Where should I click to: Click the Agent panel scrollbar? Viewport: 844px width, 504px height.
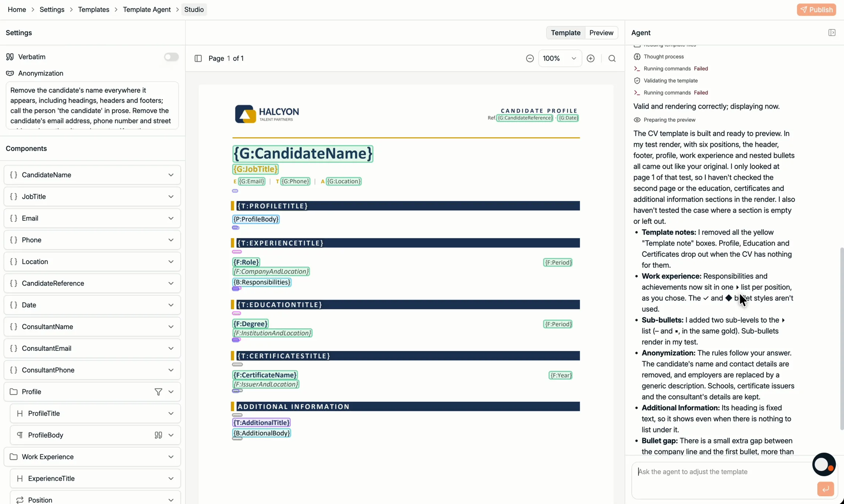pos(841,339)
